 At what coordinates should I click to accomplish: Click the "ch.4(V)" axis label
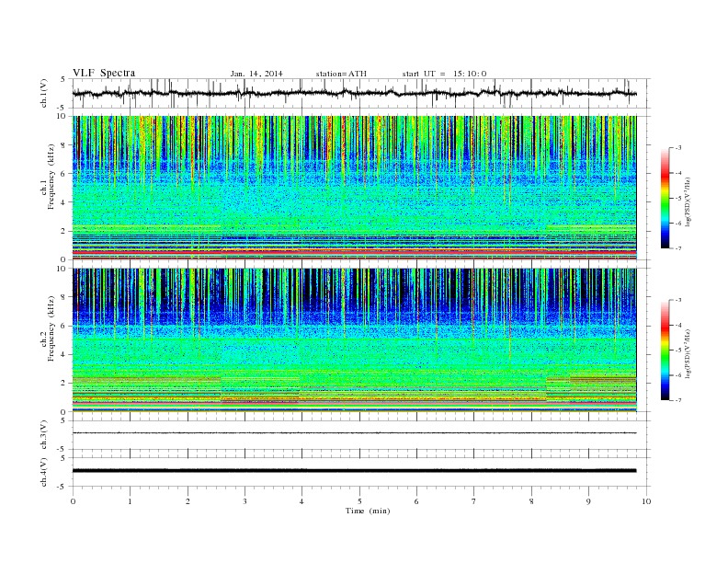coord(43,472)
